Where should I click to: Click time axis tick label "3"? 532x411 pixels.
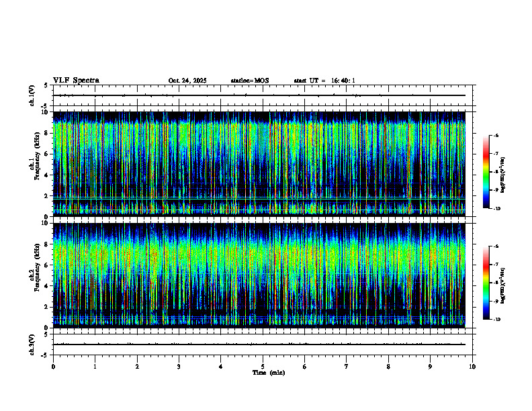coord(179,367)
